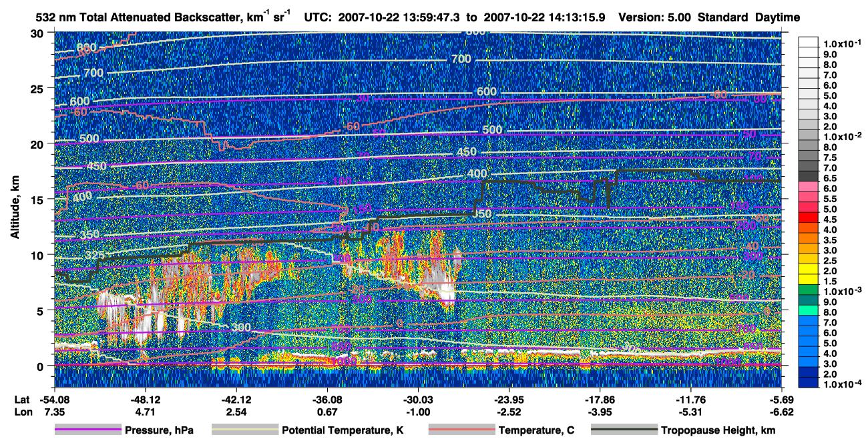Click the white swatch atop the colorbar
868x445 pixels.
[810, 41]
